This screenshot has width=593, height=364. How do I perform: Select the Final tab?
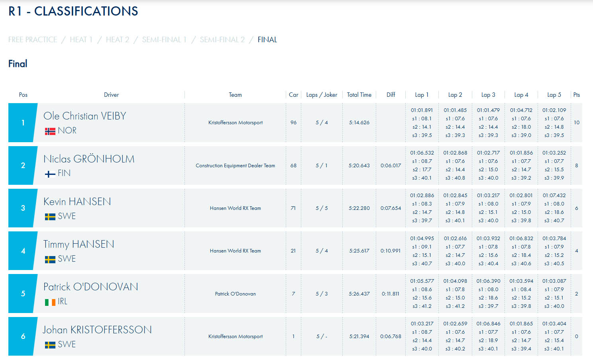pyautogui.click(x=267, y=40)
